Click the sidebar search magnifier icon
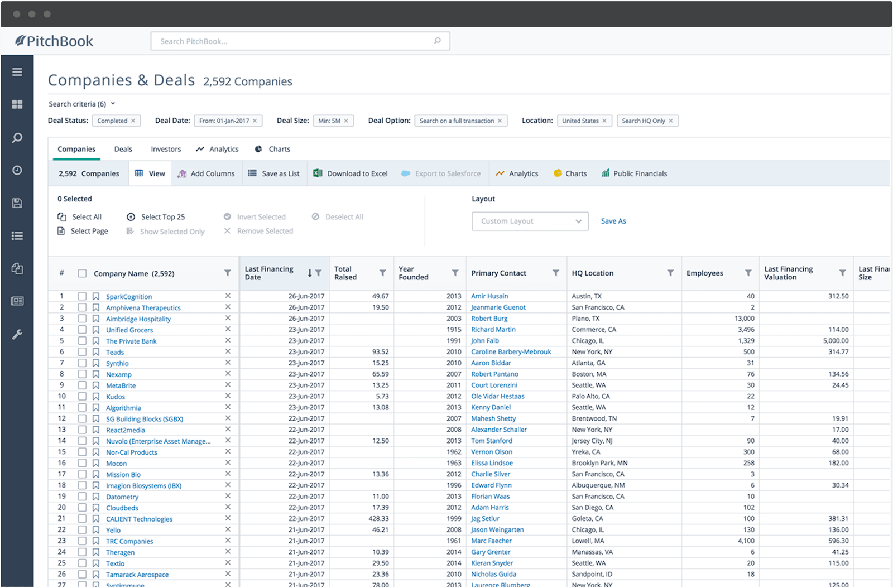The width and height of the screenshot is (893, 588). [17, 137]
